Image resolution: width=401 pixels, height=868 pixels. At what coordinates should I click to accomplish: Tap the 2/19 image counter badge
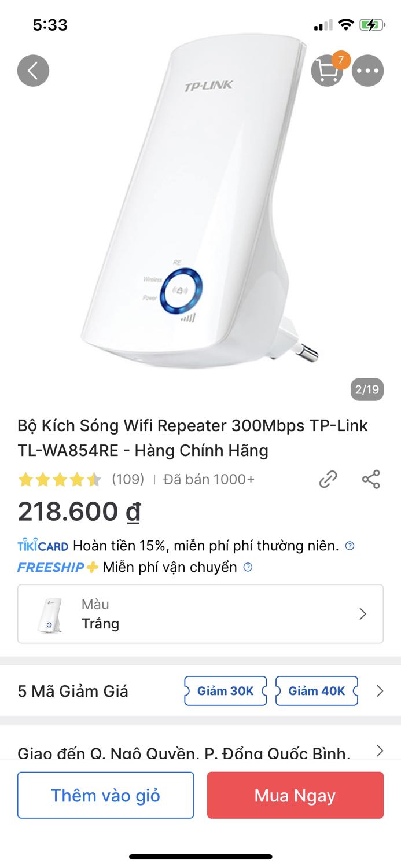[367, 389]
